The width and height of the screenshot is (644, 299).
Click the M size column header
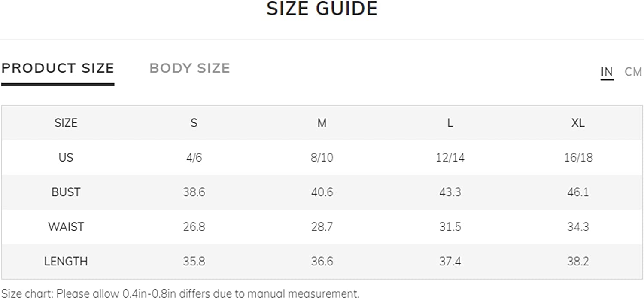322,123
